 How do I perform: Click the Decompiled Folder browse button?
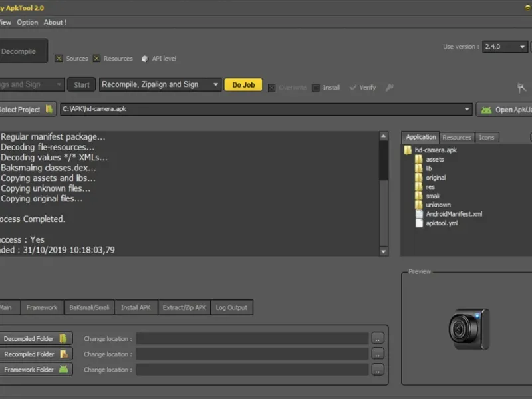378,338
